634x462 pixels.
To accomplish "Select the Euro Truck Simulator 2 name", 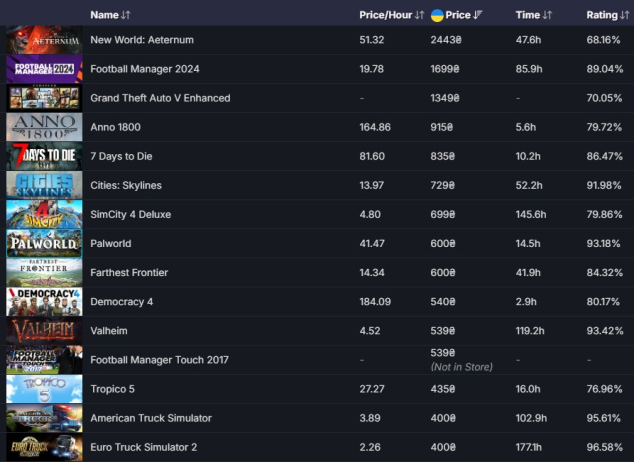I will [144, 447].
